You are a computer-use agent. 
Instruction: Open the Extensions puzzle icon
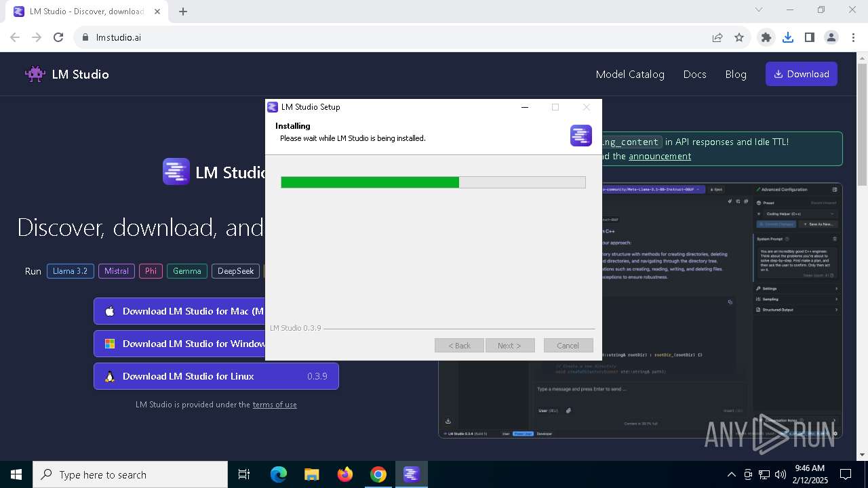pos(766,37)
